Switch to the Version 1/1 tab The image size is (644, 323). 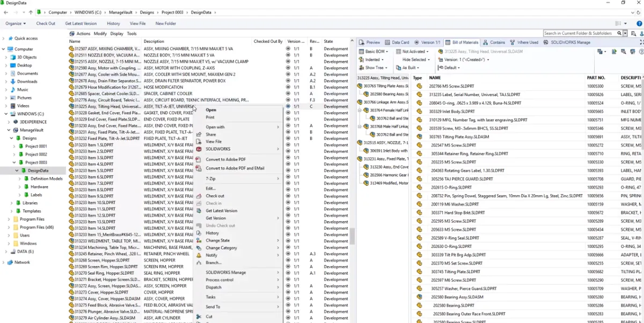(x=428, y=42)
